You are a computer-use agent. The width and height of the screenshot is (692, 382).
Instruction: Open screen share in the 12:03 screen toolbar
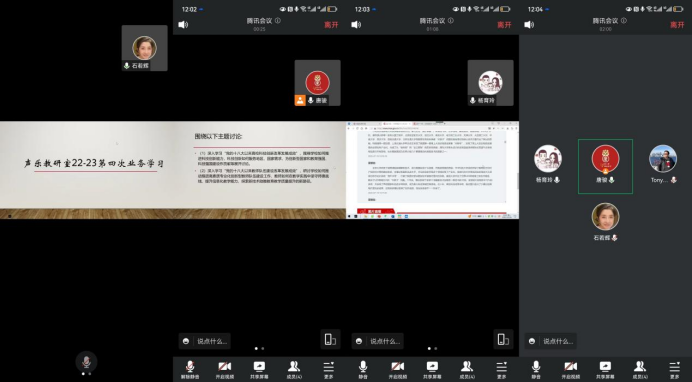coord(432,370)
